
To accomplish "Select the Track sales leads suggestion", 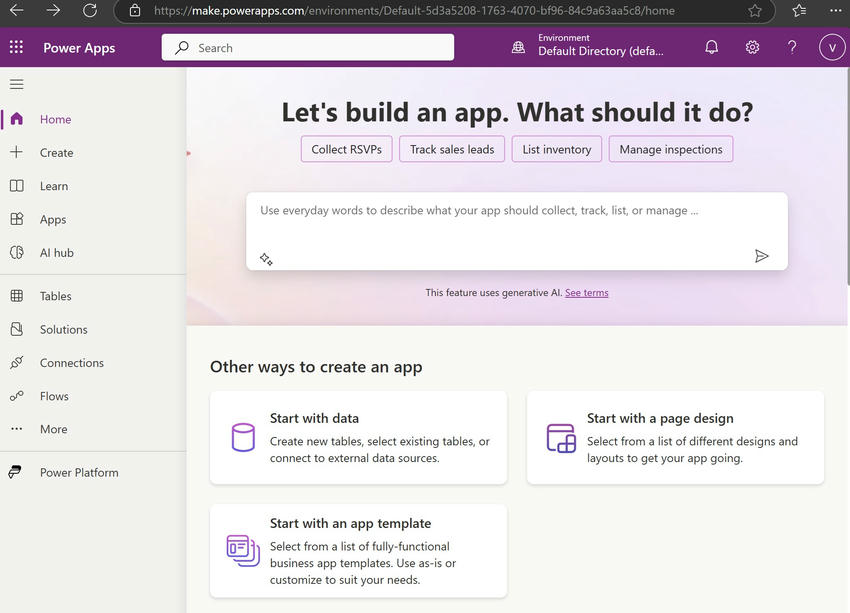I will coord(452,149).
